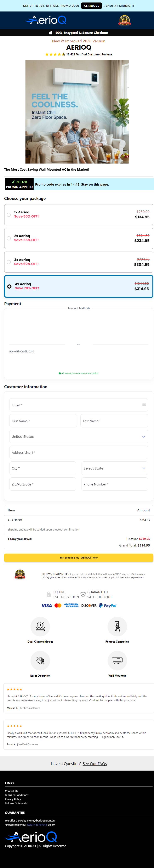Click the Discover card logo
Image resolution: width=154 pixels, height=868 pixels.
[89, 605]
